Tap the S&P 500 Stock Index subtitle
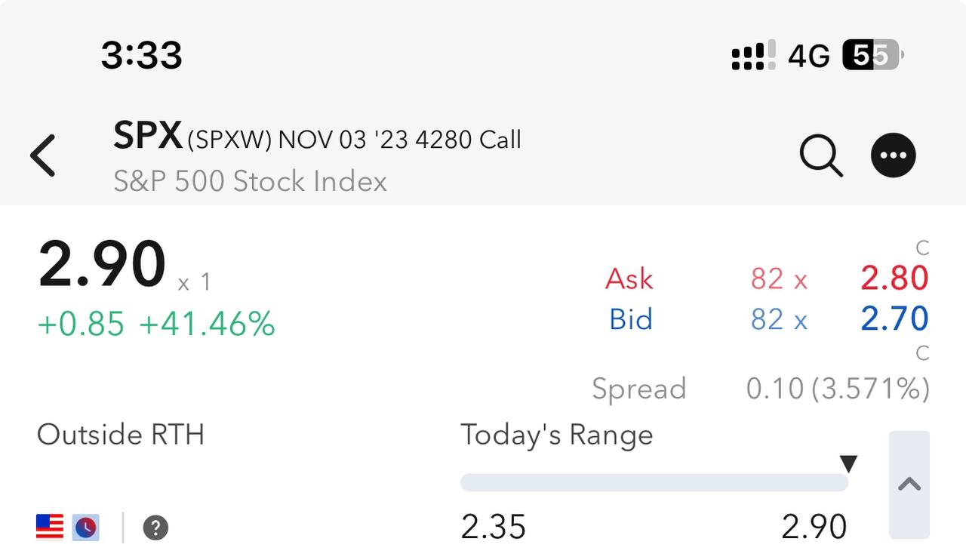The width and height of the screenshot is (966, 560). click(250, 181)
